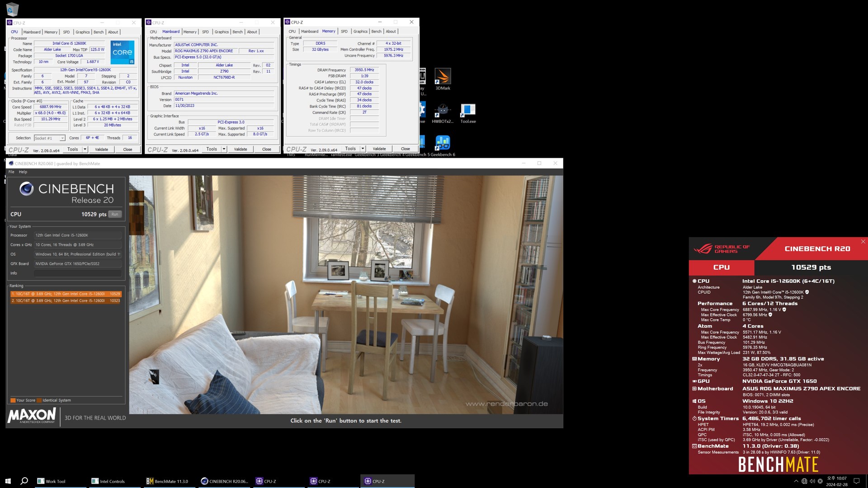
Task: Open the Windows Start menu
Action: coord(8,481)
